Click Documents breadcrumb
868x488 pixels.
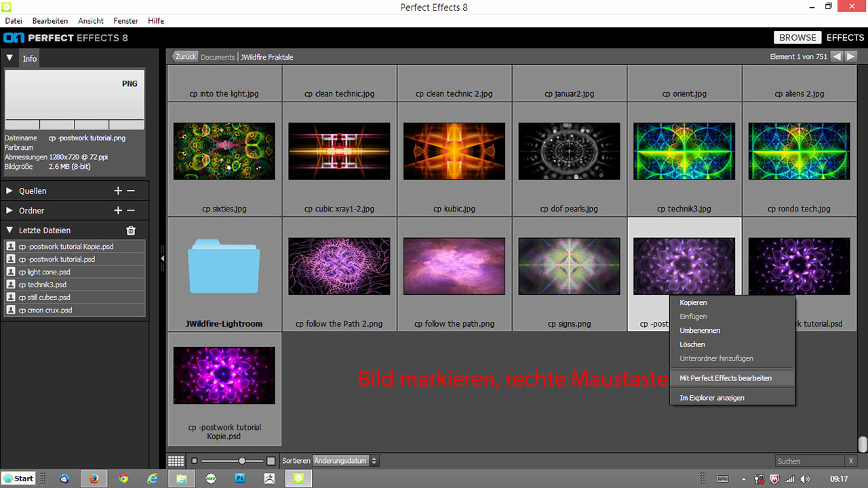[x=218, y=57]
